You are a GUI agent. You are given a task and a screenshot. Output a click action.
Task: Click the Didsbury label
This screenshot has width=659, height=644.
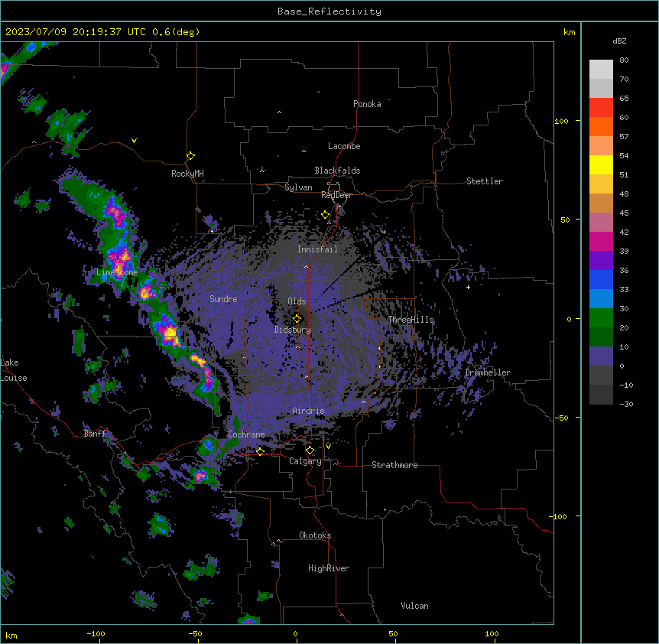pos(293,330)
